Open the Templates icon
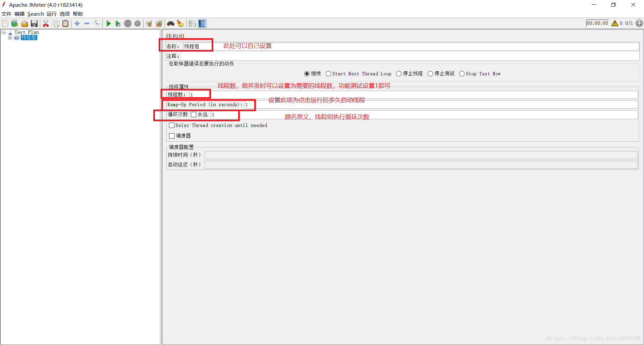The width and height of the screenshot is (644, 345). click(14, 23)
